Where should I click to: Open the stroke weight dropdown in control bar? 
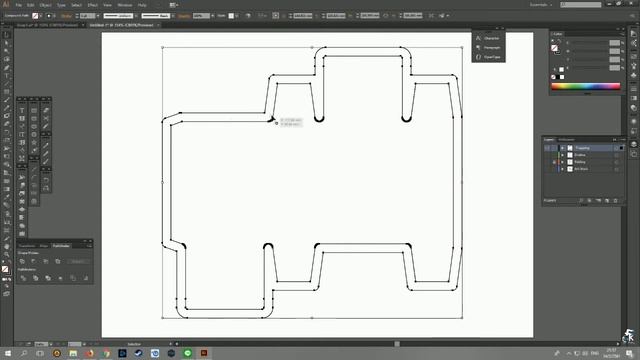98,16
